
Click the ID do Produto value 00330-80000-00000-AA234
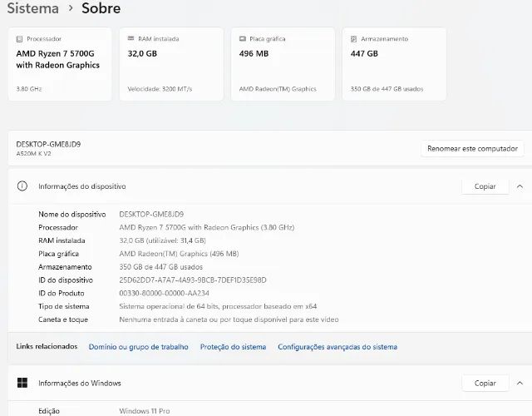click(x=165, y=293)
